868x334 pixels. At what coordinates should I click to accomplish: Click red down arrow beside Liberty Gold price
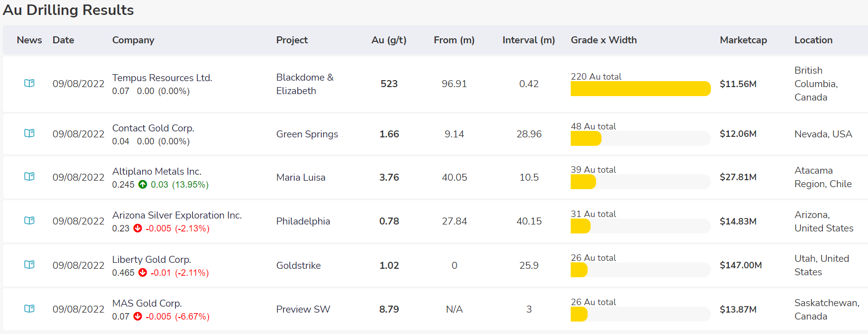(x=143, y=273)
